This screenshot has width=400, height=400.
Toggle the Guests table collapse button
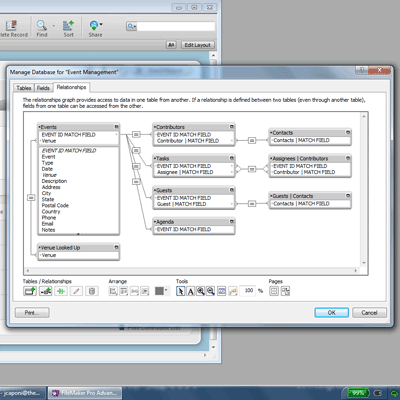[232, 190]
